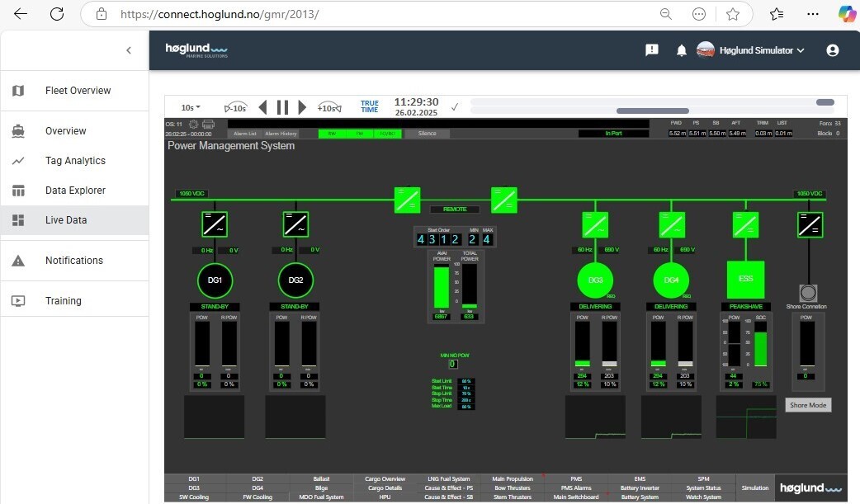Click printer icon on HMI bar

209,125
